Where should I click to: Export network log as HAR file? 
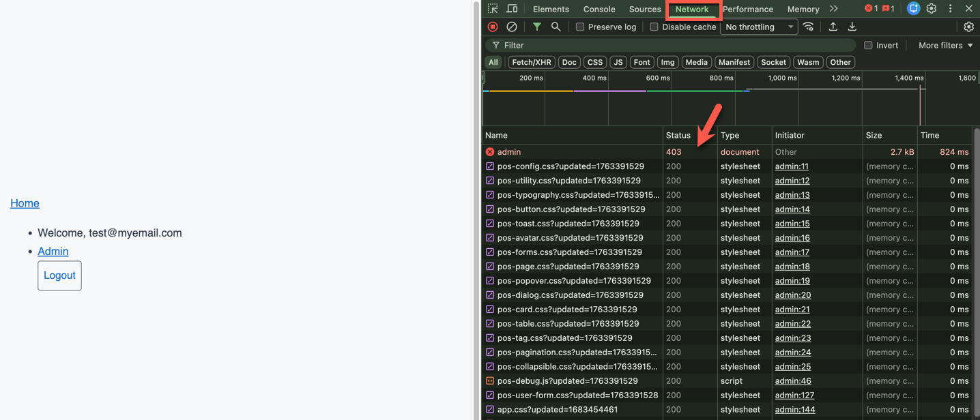pos(852,27)
